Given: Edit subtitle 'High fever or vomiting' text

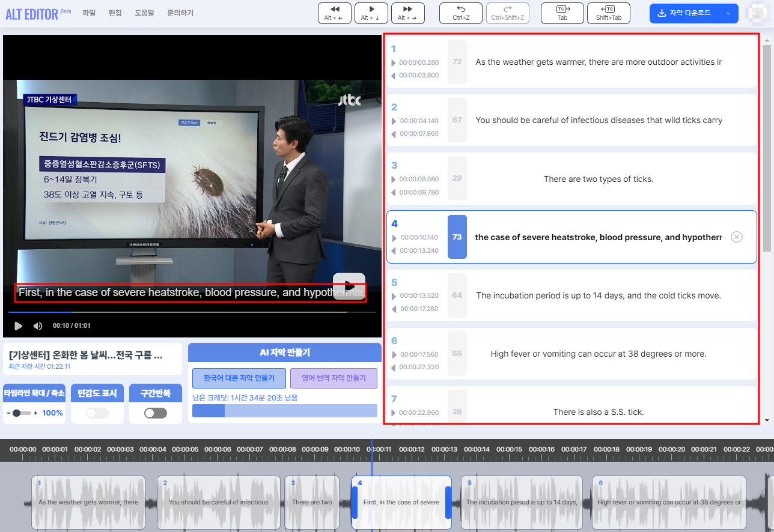Looking at the screenshot, I should [599, 354].
